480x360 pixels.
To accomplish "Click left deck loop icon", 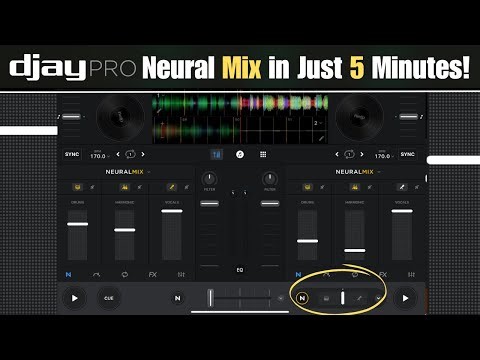I will (130, 154).
